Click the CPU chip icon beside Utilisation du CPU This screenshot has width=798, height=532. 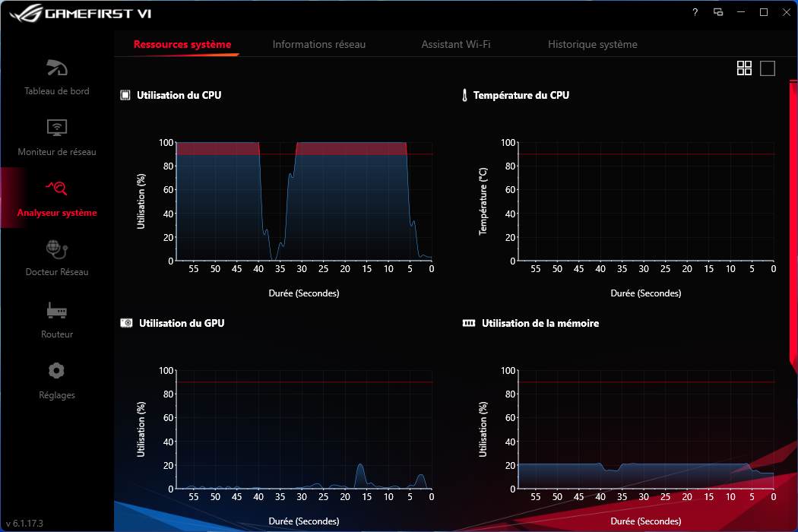point(125,95)
